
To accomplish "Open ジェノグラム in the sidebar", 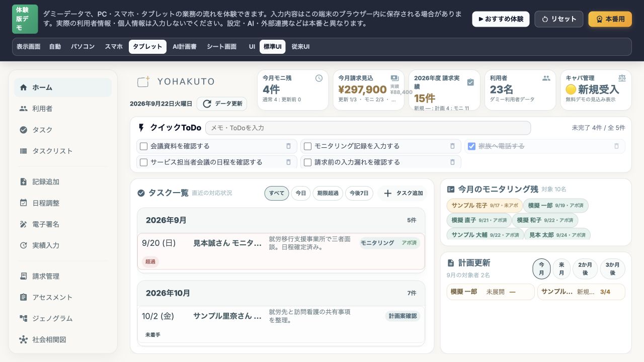I will [x=63, y=318].
